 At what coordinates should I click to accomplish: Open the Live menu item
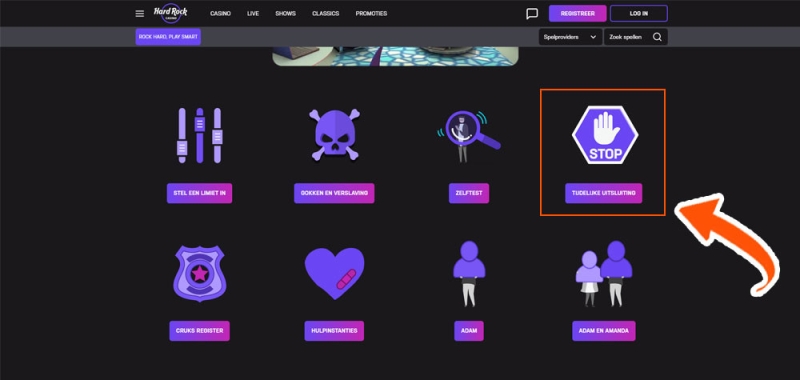(253, 14)
